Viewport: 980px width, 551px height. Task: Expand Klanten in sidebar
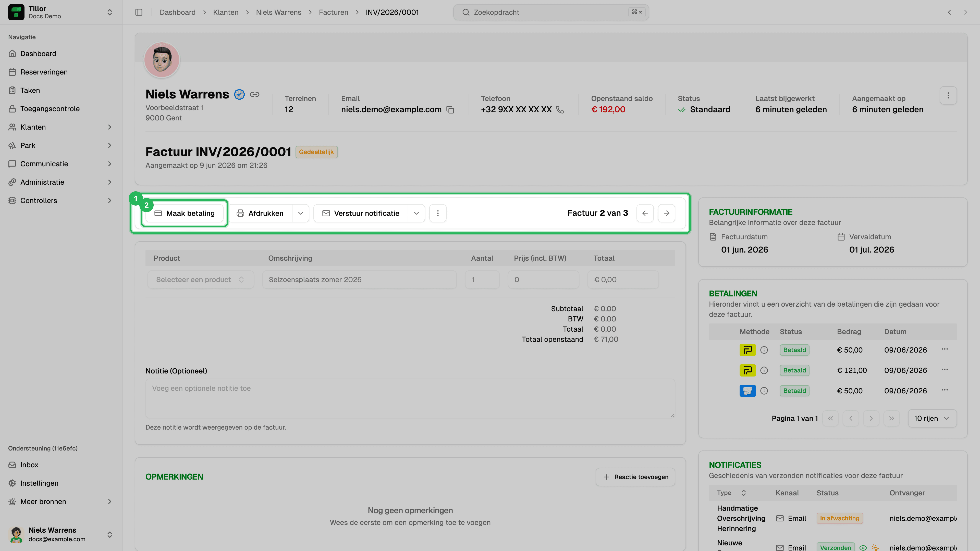coord(61,127)
